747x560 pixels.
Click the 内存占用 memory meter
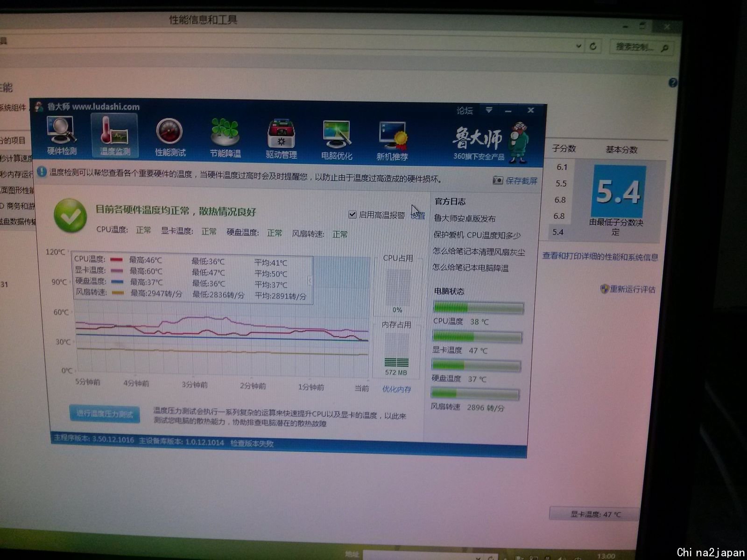[396, 349]
